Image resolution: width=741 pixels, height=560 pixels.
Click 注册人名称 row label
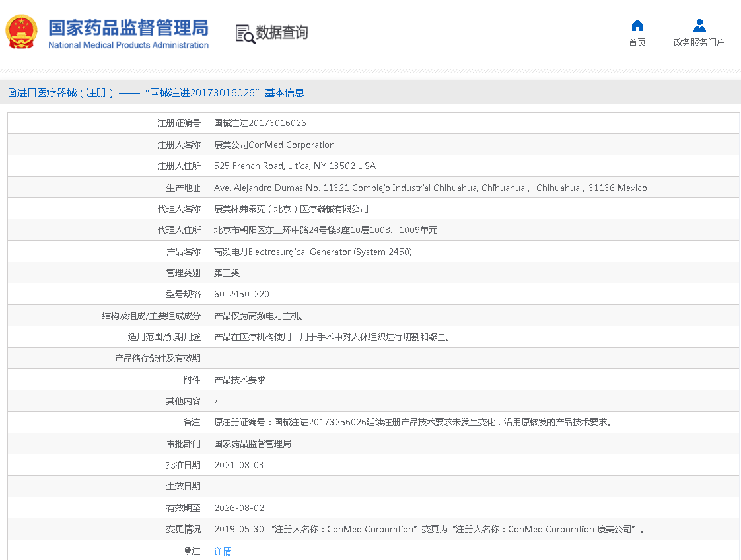(179, 145)
